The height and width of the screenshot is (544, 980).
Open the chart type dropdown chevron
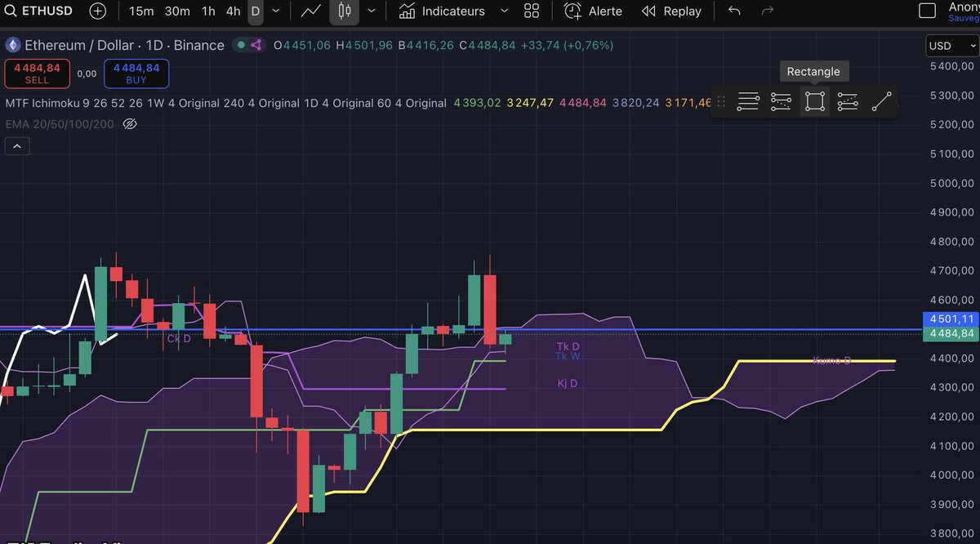(370, 11)
